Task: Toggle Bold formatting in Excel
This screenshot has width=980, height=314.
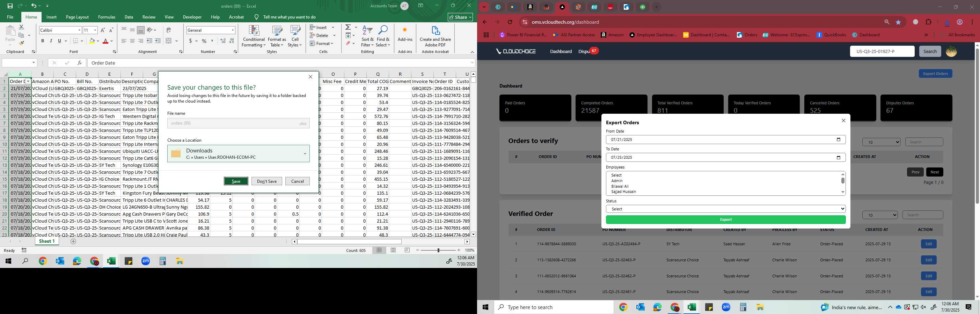Action: coord(43,41)
